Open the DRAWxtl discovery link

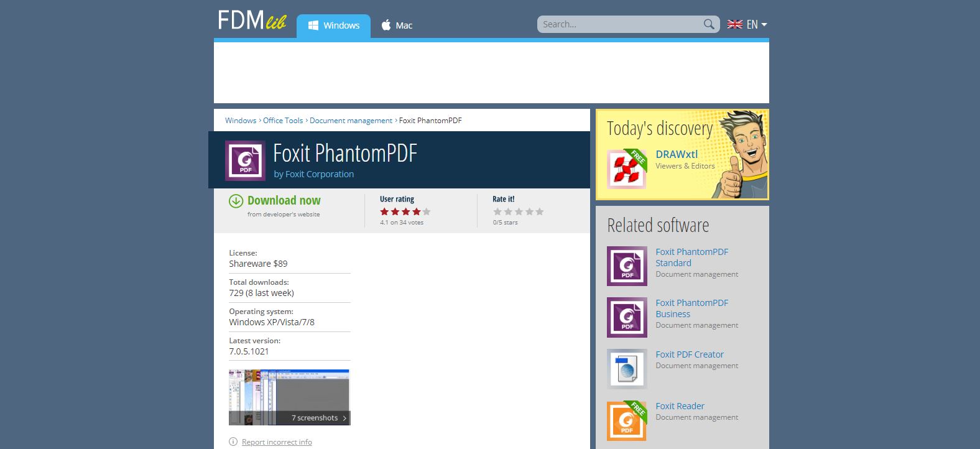[677, 154]
